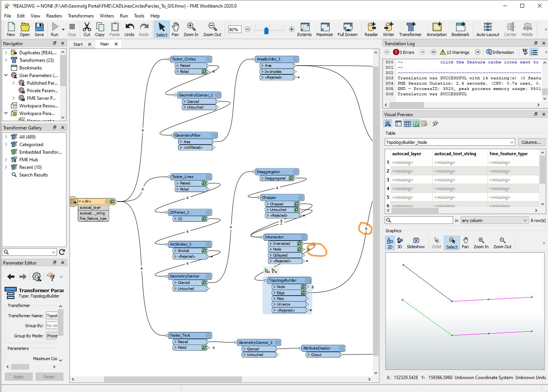Click the Reset button in Parameter Editor
The image size is (548, 392).
(x=49, y=377)
